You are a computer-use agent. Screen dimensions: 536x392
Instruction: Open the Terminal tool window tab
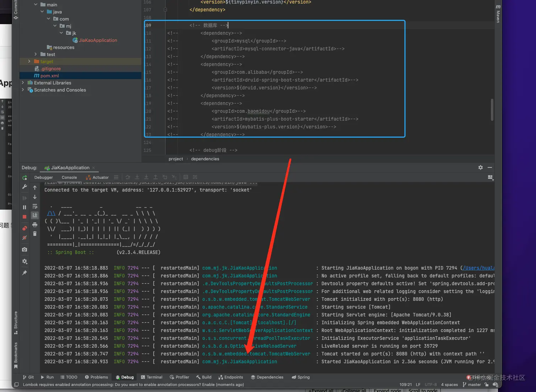click(151, 377)
